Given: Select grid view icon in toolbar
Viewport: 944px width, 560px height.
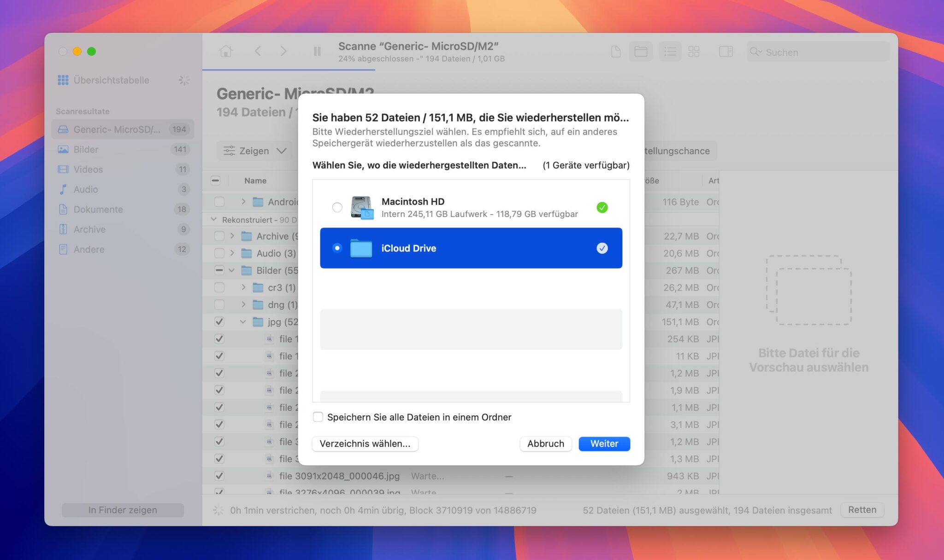Looking at the screenshot, I should point(694,52).
